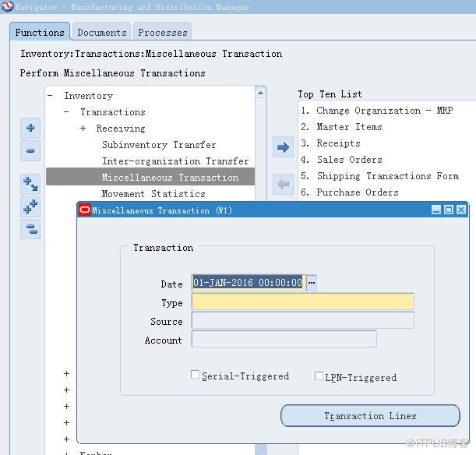Click the Transaction Lines button
This screenshot has width=476, height=455.
tap(370, 415)
